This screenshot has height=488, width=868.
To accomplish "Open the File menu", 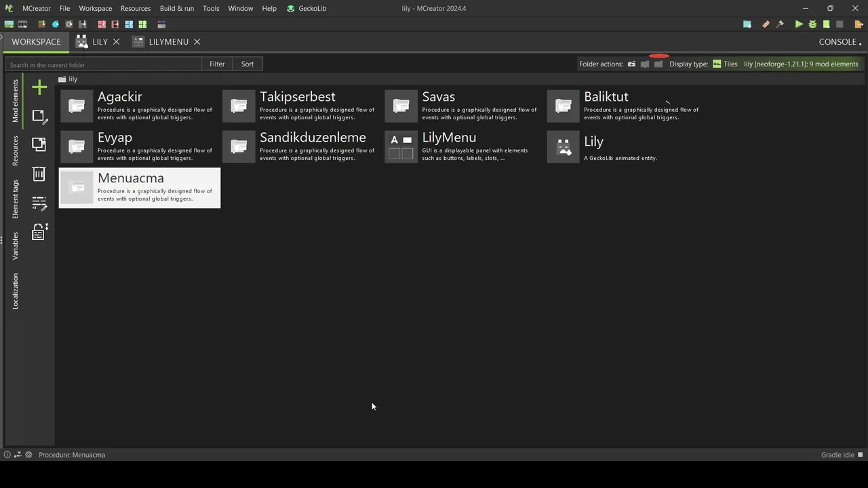I will click(x=64, y=8).
